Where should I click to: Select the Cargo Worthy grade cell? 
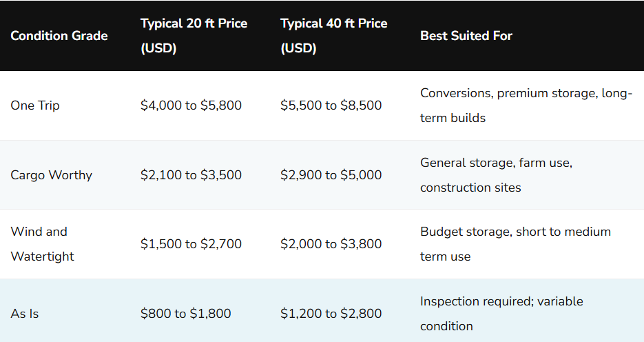click(x=51, y=175)
